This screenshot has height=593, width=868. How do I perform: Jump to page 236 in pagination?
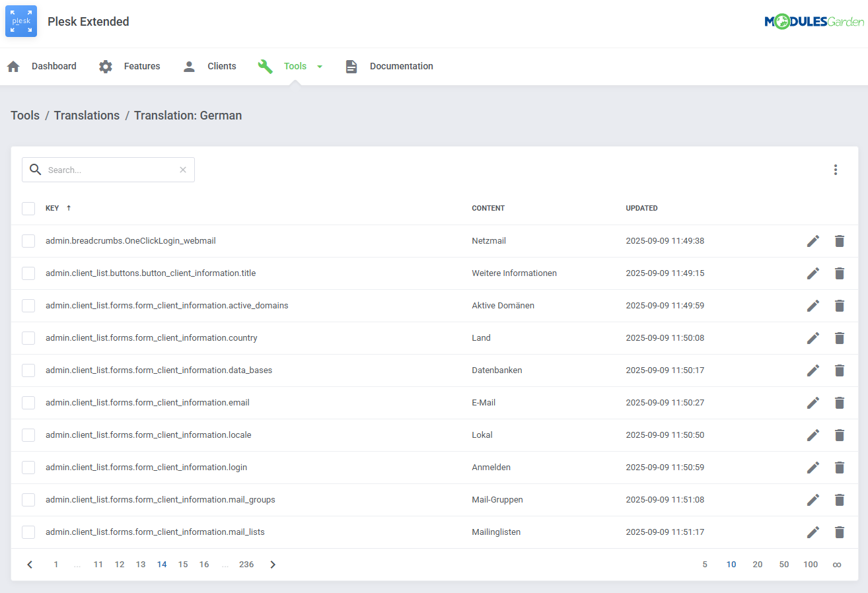pyautogui.click(x=246, y=564)
